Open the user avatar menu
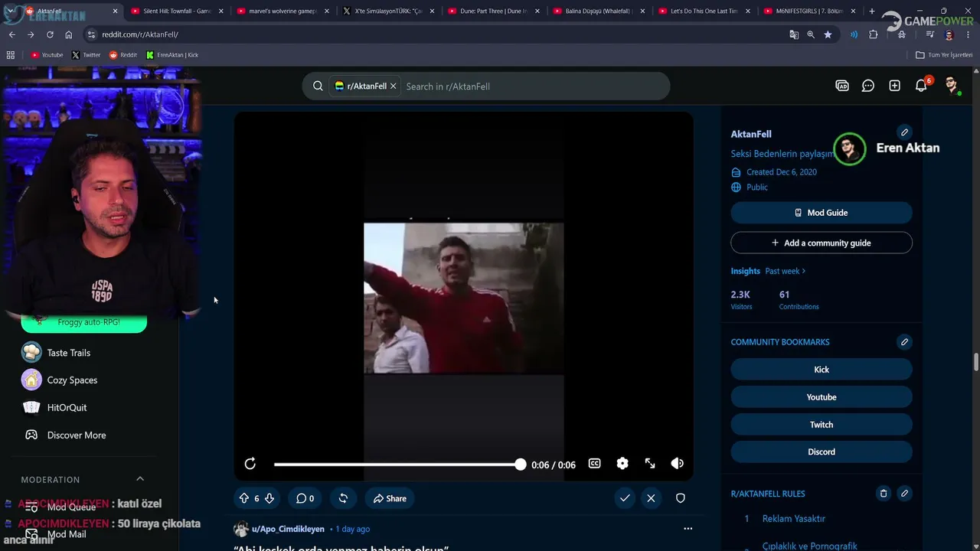 (x=951, y=86)
